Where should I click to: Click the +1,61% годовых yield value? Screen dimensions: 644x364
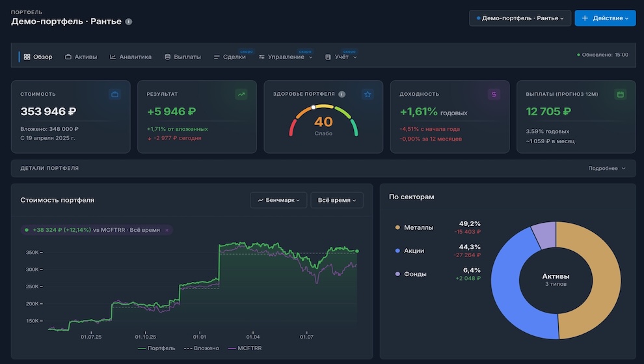tap(433, 112)
